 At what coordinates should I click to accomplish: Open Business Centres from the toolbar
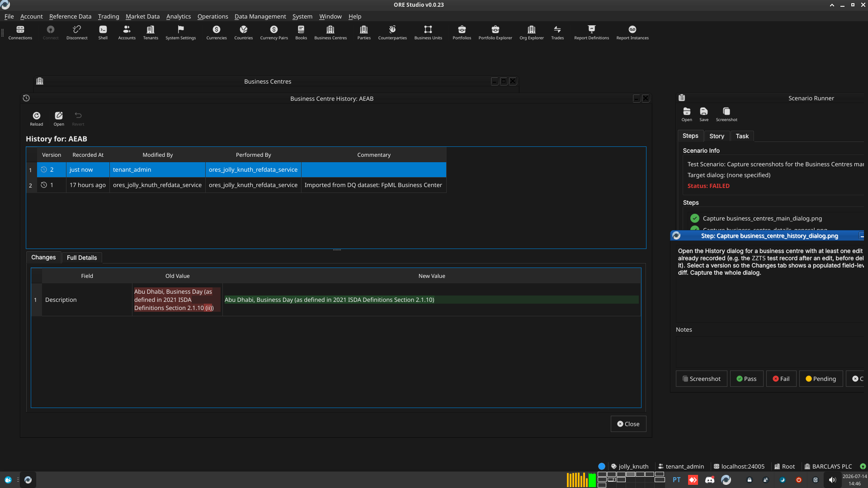[330, 33]
